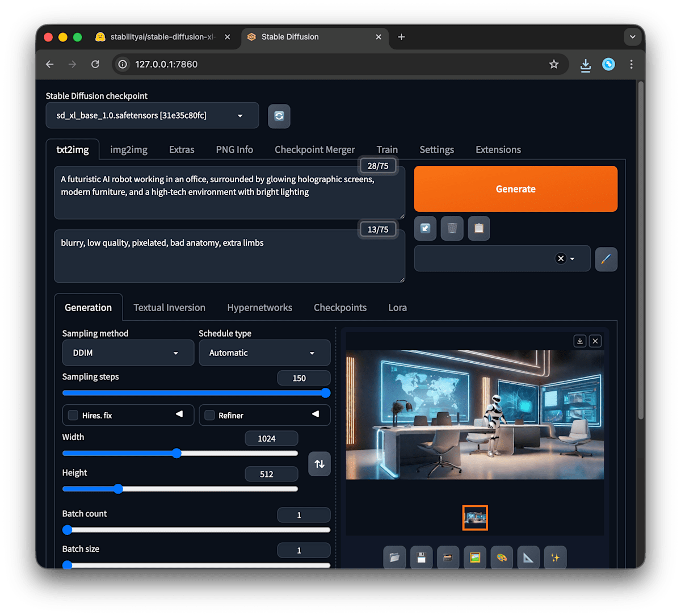This screenshot has height=616, width=681.
Task: Select the generated image thumbnail
Action: tap(475, 518)
